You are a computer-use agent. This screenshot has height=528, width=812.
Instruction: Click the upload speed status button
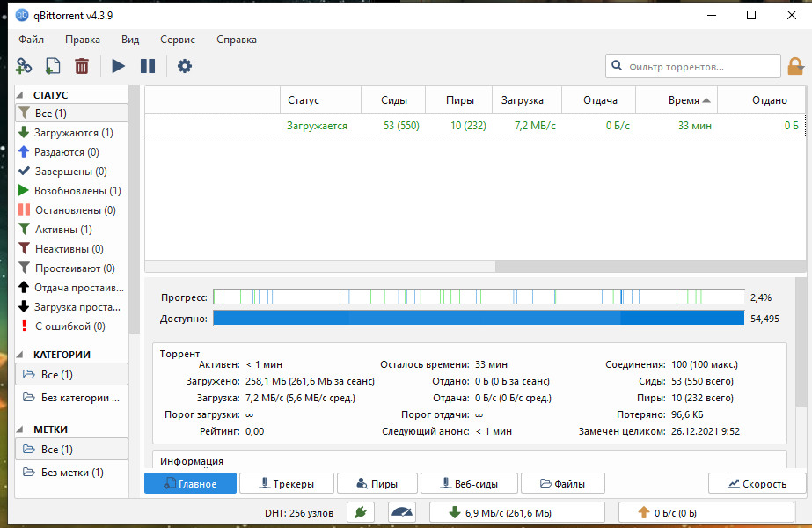click(x=706, y=512)
